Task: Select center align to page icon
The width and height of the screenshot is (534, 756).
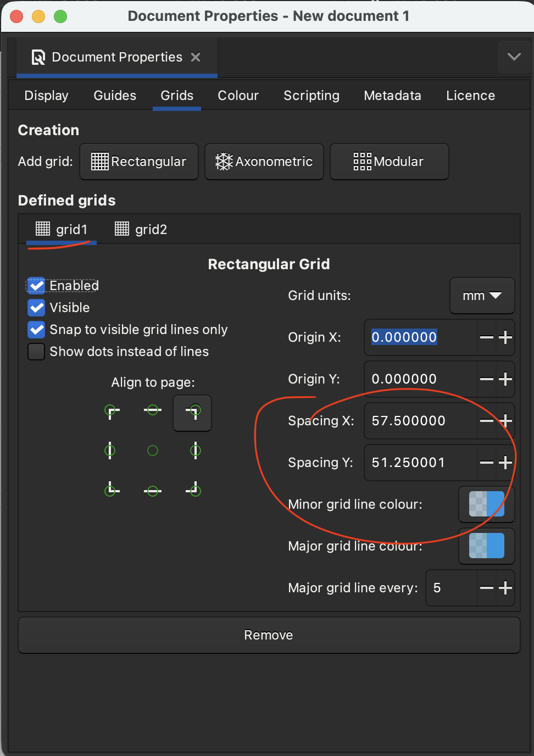Action: click(x=153, y=451)
